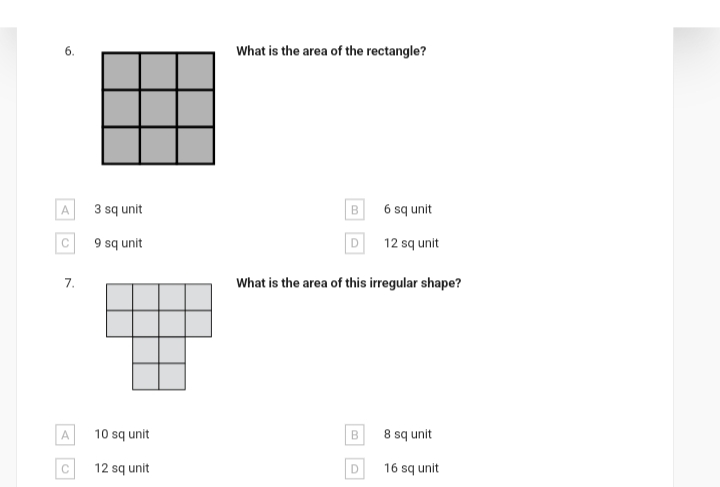Screen dimensions: 720x487
Task: Pick 12 sq unit answer for question 6
Action: pos(411,243)
